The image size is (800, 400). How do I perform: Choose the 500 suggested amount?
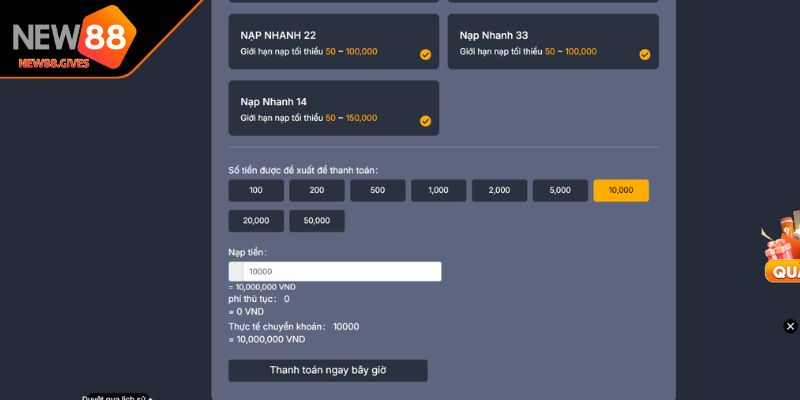pos(378,190)
